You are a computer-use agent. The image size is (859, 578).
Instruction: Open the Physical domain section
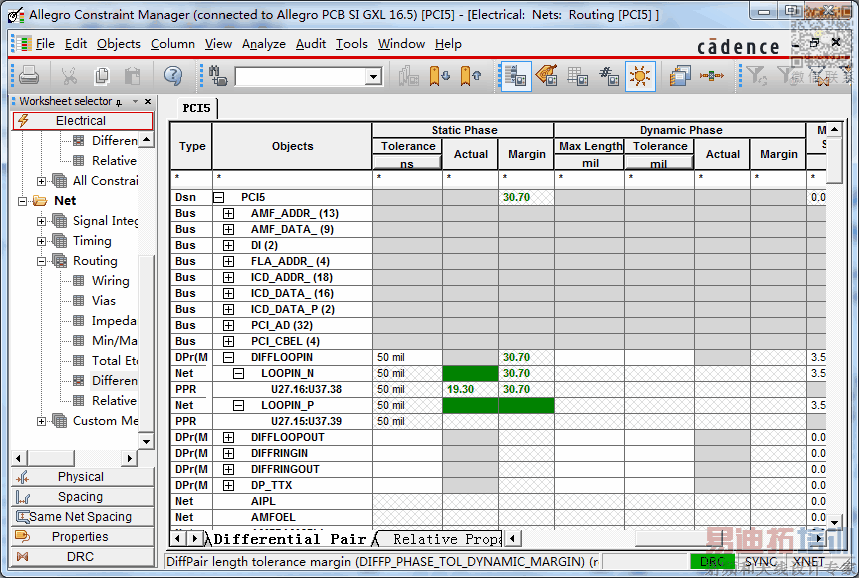(x=82, y=477)
